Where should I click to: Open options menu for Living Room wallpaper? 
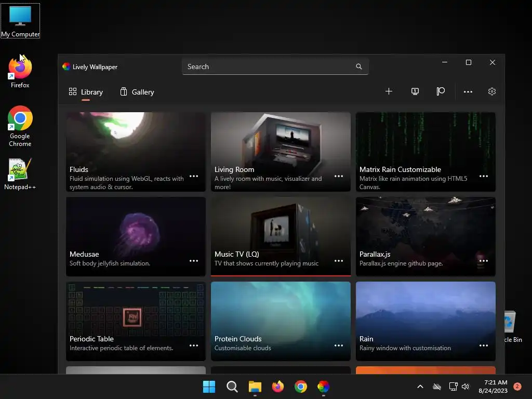(339, 176)
